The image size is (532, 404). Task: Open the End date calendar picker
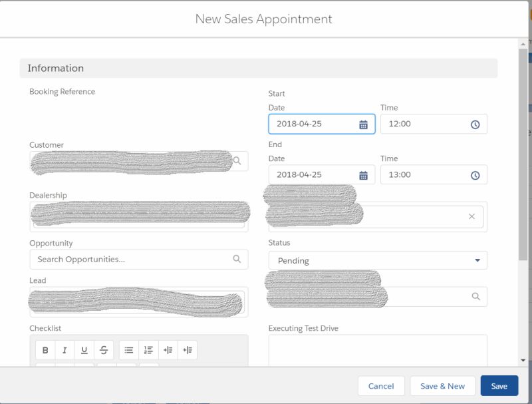[364, 174]
